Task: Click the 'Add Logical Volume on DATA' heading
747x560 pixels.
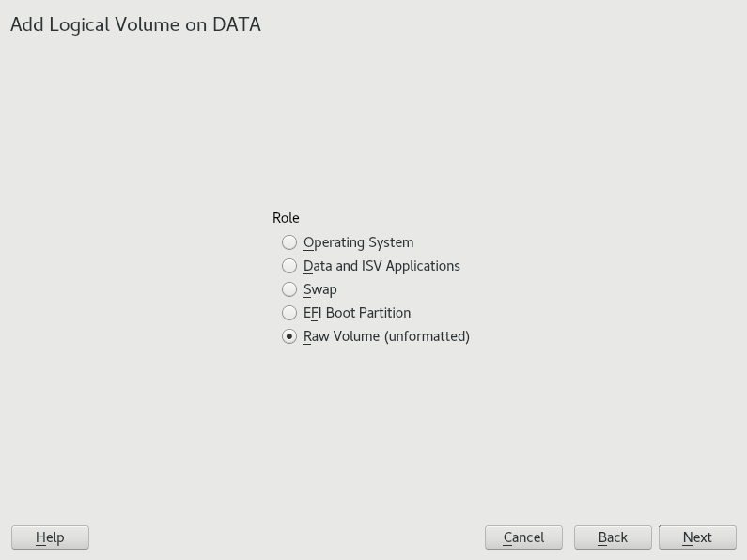Action: 135,24
